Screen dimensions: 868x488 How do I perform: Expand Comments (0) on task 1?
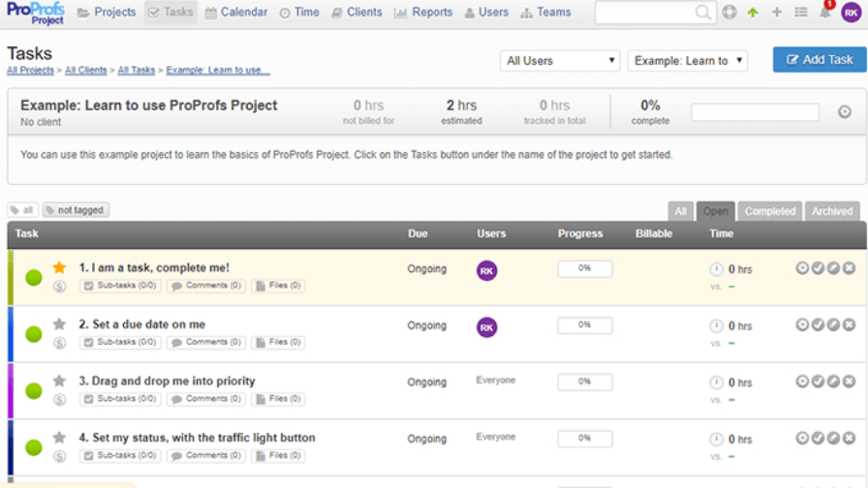tap(206, 286)
